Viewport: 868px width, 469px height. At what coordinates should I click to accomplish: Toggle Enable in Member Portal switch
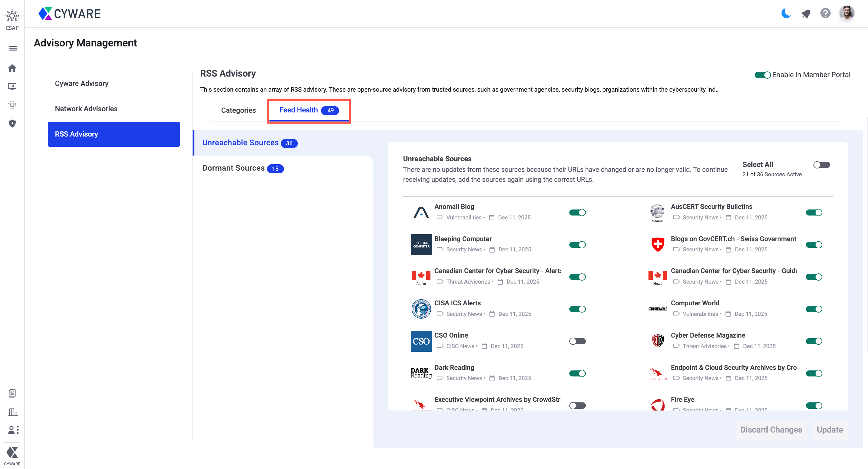pyautogui.click(x=763, y=75)
